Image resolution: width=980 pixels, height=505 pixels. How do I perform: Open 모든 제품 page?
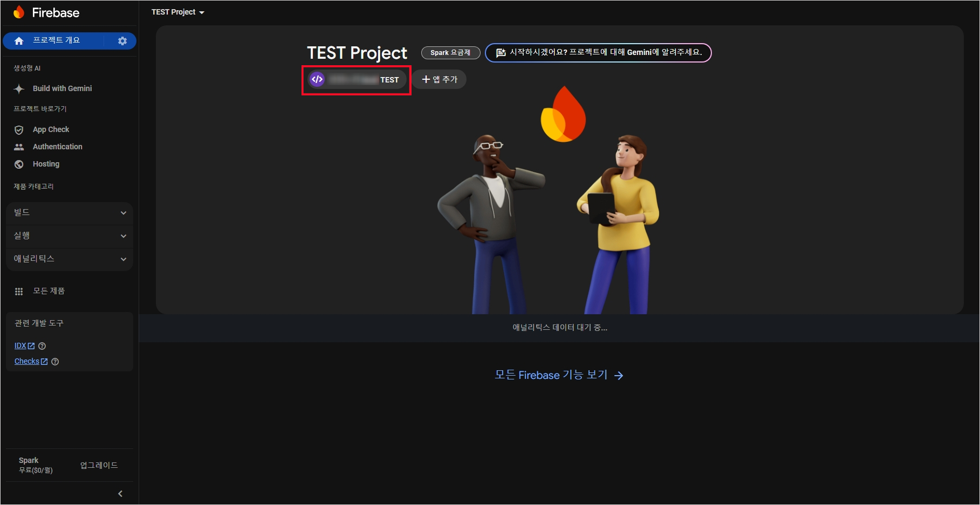pos(49,291)
